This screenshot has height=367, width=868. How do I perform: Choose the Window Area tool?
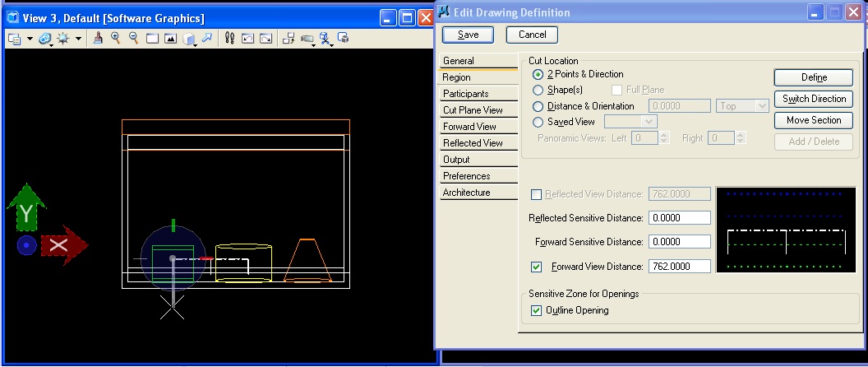[x=152, y=39]
